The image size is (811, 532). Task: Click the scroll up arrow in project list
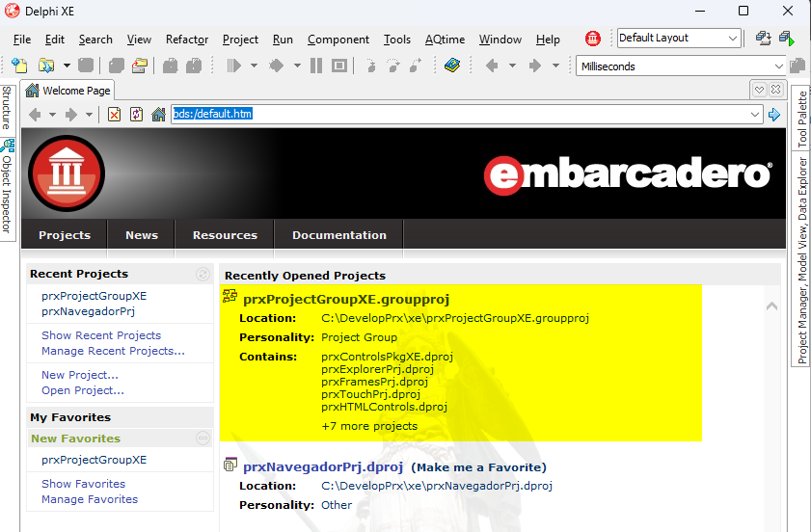pos(771,306)
